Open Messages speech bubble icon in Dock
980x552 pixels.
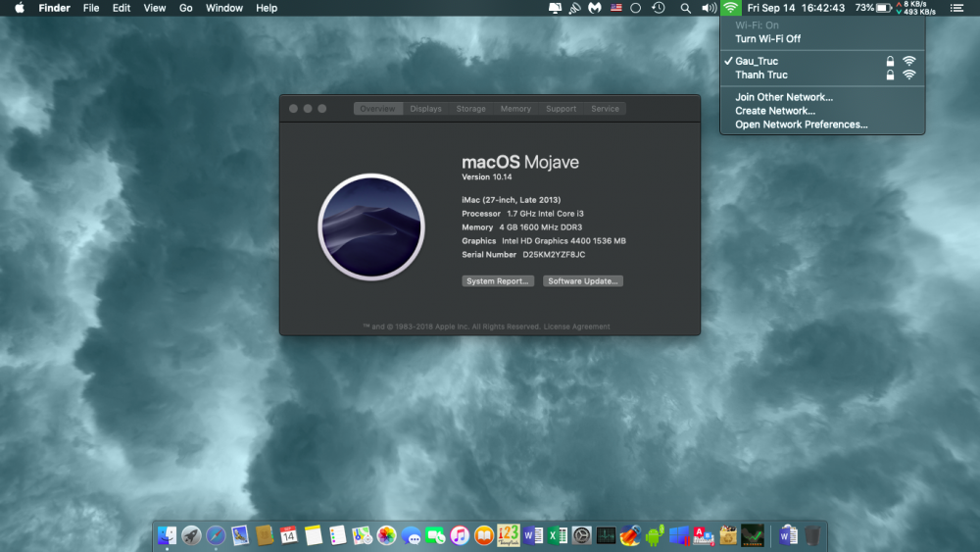pyautogui.click(x=411, y=535)
